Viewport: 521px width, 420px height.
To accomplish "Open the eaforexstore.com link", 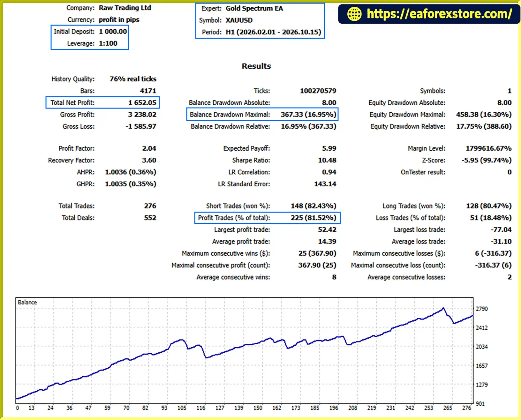I will click(x=439, y=14).
